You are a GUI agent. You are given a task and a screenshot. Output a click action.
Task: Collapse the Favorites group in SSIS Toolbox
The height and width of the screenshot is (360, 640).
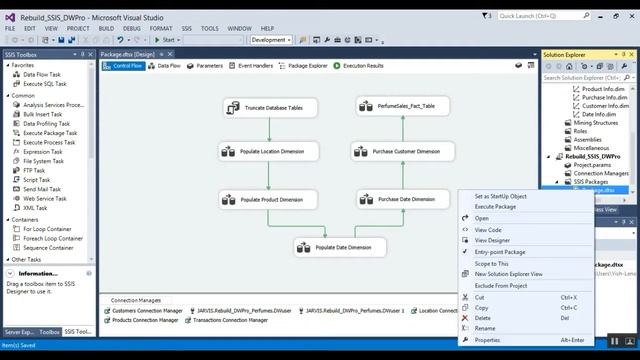tap(8, 65)
